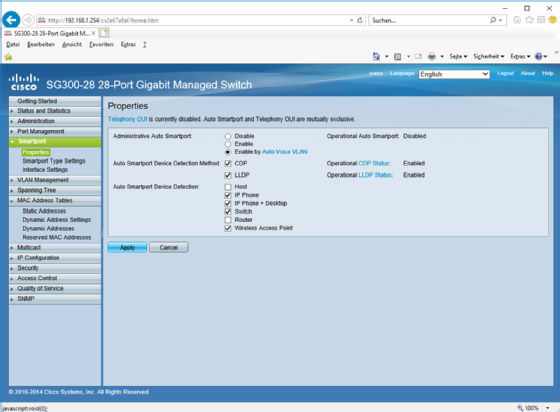The height and width of the screenshot is (412, 560).
Task: Click the Logout link
Action: tap(505, 73)
